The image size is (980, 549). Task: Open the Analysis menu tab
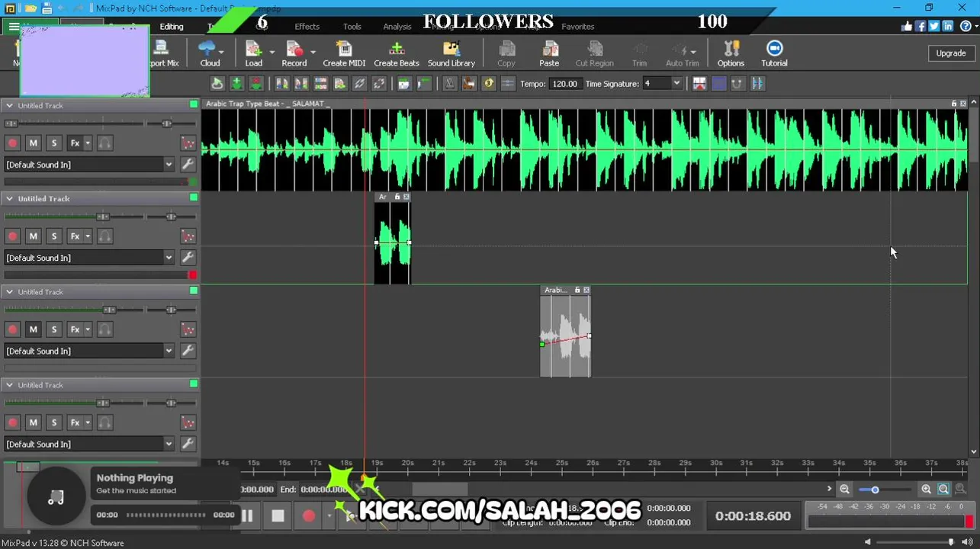pos(397,27)
